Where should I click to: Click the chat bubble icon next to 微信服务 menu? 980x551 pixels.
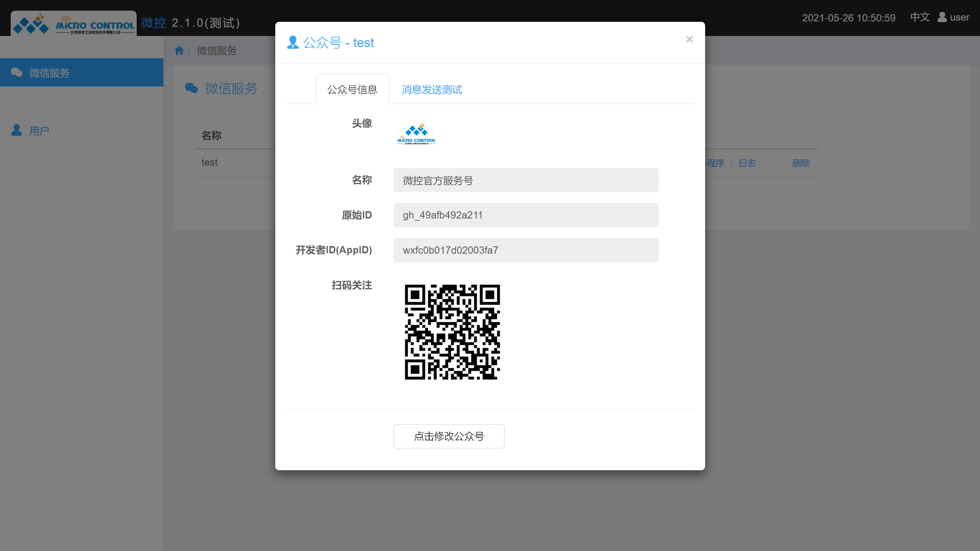pyautogui.click(x=17, y=72)
